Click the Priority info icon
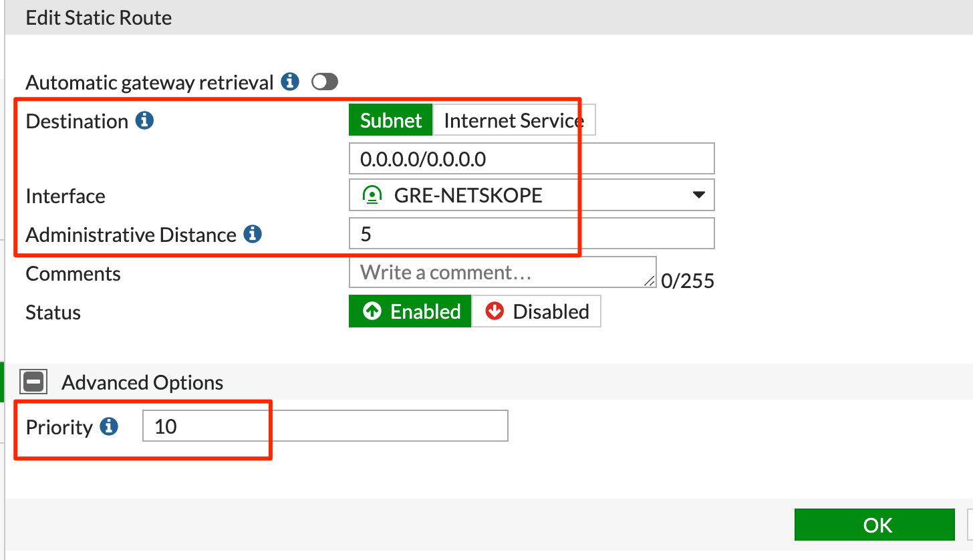This screenshot has width=973, height=560. [108, 426]
